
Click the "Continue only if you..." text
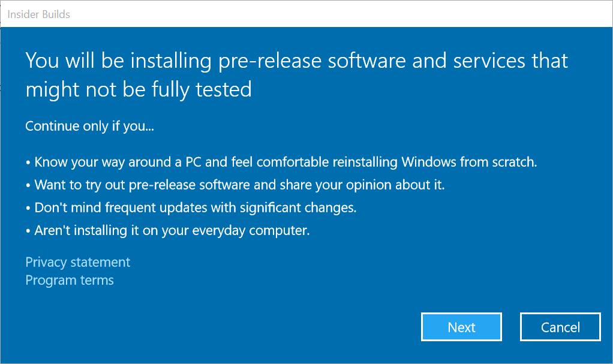pos(90,127)
